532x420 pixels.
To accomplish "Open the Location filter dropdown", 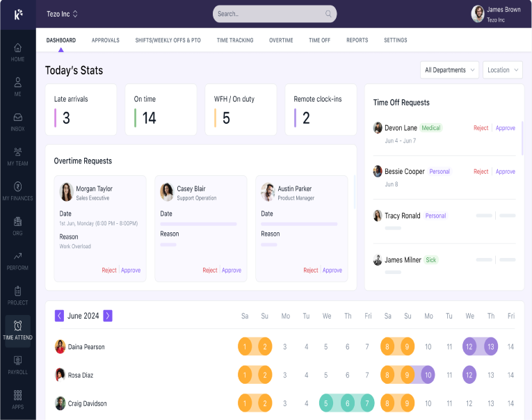I will tap(503, 70).
